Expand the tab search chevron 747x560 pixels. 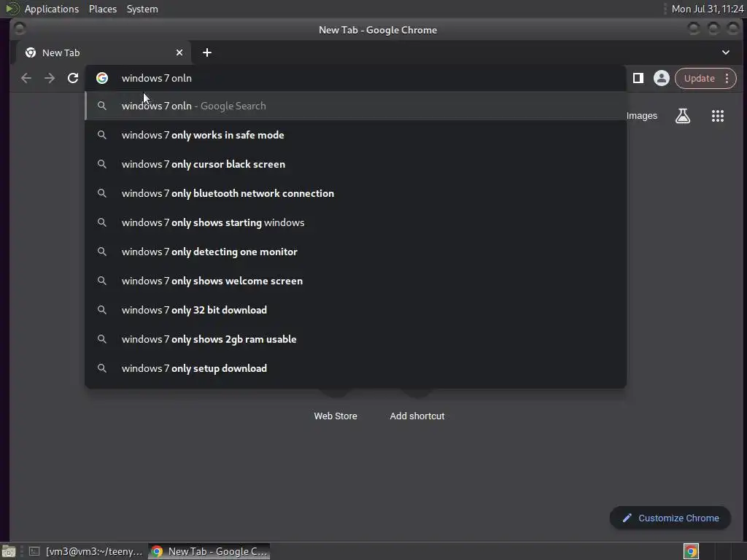[x=726, y=52]
